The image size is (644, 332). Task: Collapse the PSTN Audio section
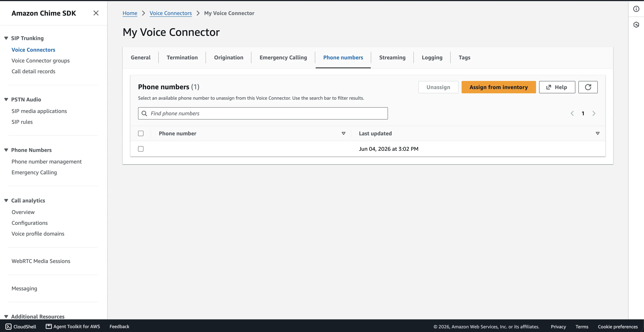click(x=6, y=99)
